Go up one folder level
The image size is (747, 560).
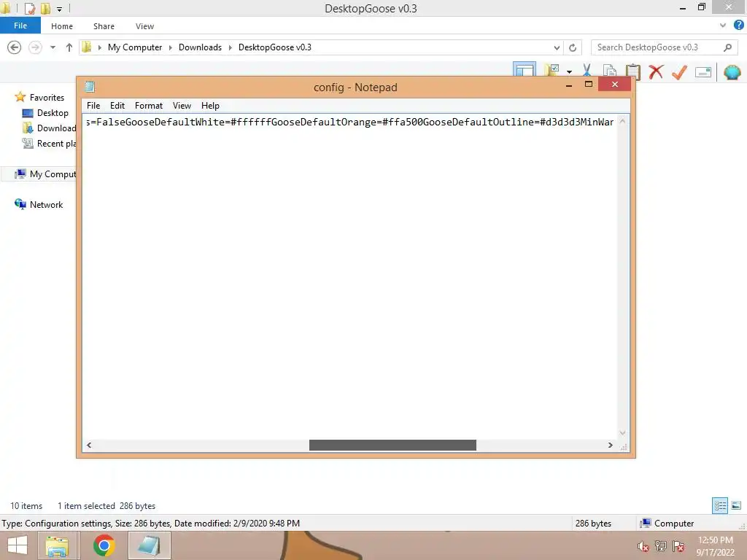click(x=69, y=47)
